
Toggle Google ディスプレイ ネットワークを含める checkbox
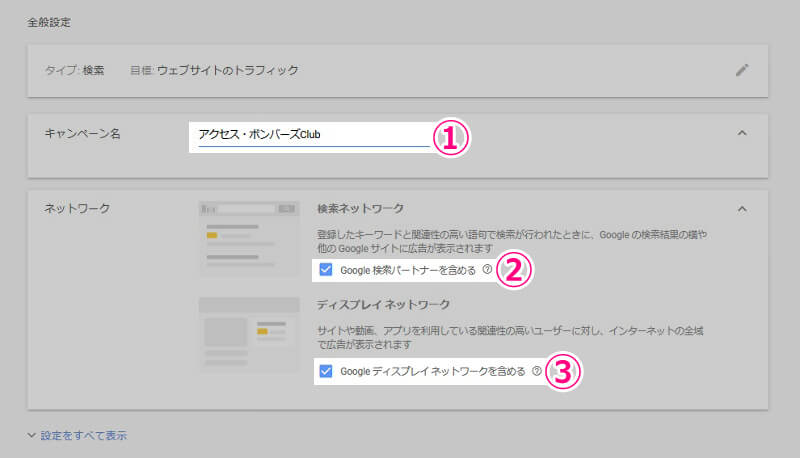point(326,371)
